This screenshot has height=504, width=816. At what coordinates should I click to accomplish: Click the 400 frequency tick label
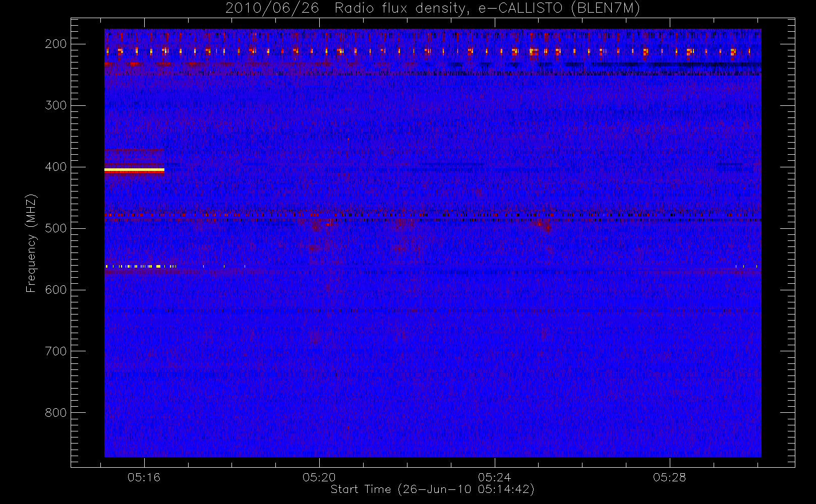[x=55, y=167]
